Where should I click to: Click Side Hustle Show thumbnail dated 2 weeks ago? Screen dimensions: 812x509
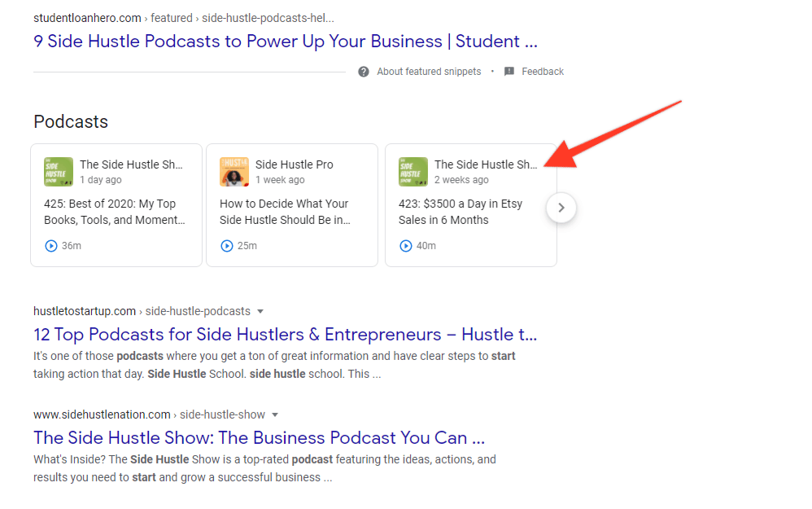click(413, 172)
